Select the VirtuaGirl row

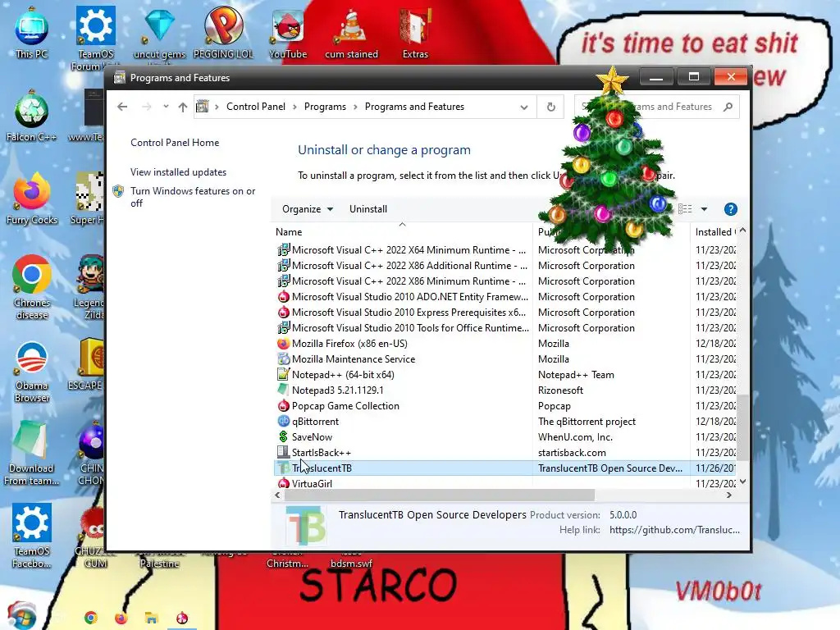tap(505, 483)
